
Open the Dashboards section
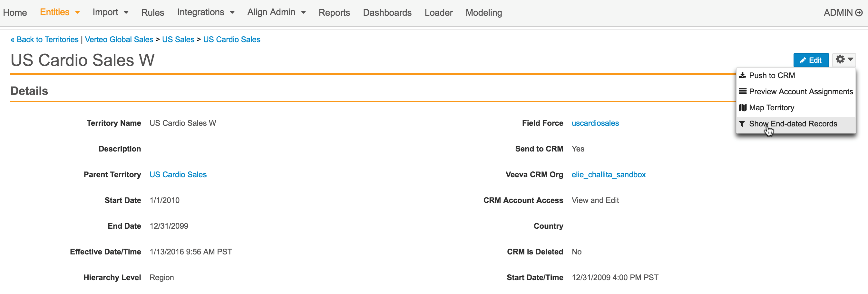(x=387, y=13)
